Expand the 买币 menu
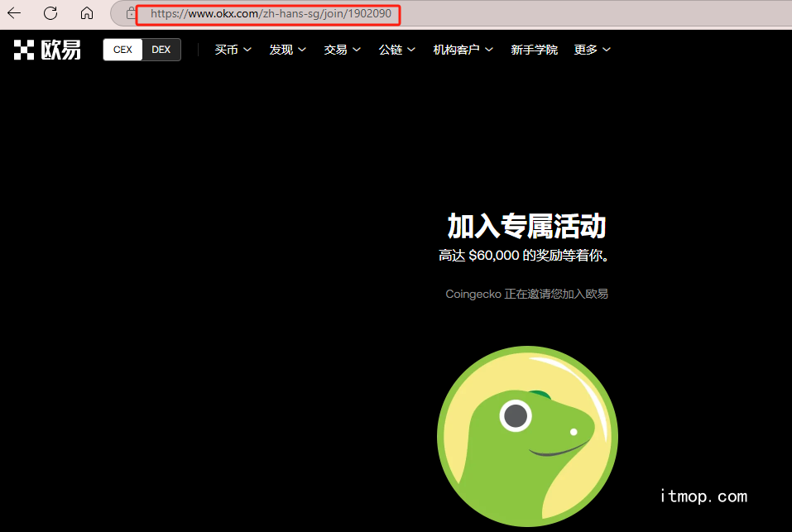This screenshot has width=792, height=532. 233,50
